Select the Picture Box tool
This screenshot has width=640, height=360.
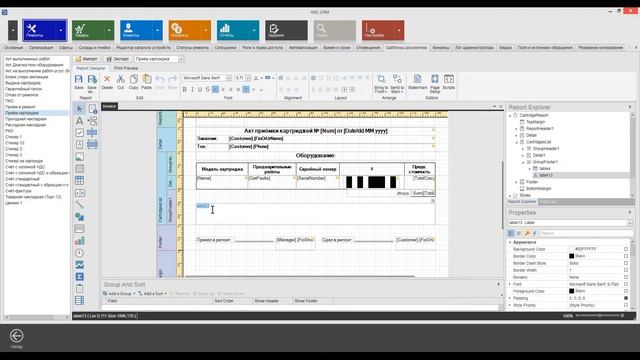point(80,157)
